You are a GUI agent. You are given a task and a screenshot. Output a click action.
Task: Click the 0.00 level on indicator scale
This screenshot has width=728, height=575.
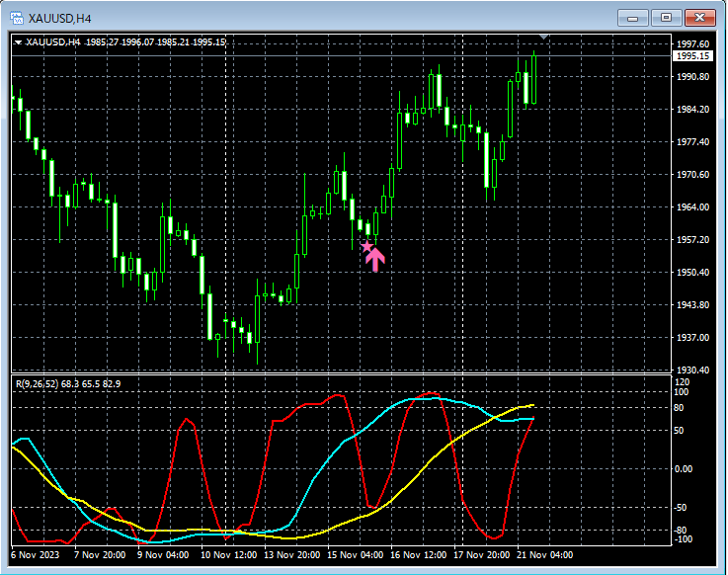[x=684, y=469]
